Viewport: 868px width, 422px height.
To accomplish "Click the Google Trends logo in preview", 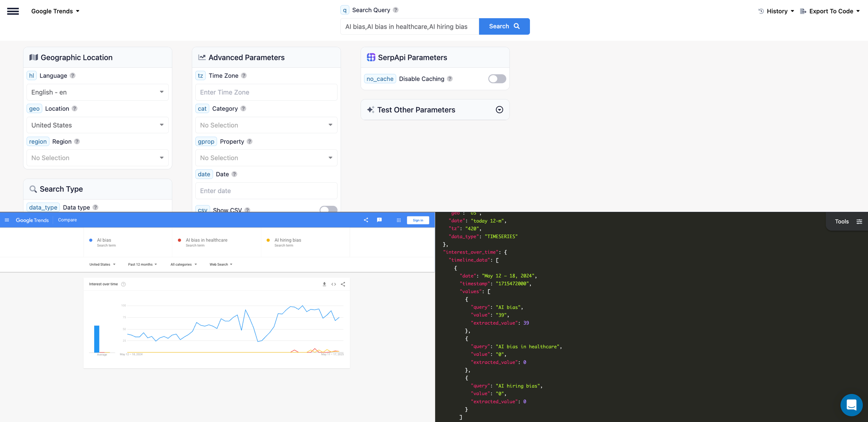I will [32, 220].
